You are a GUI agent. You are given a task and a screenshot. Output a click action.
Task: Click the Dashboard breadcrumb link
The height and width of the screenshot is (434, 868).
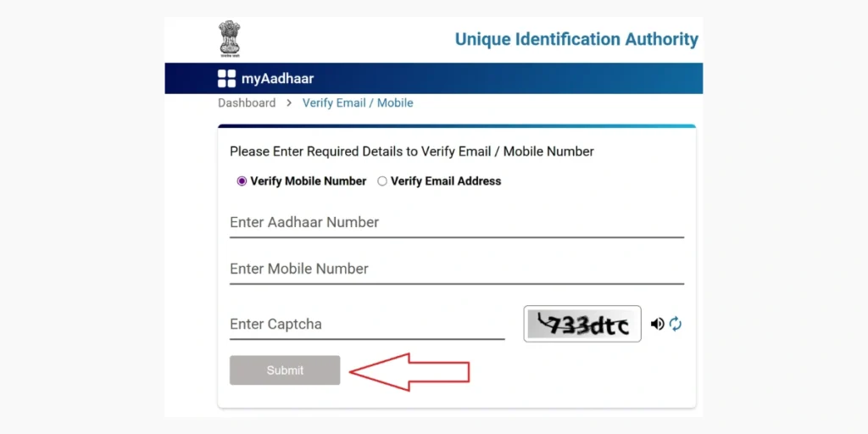tap(247, 103)
